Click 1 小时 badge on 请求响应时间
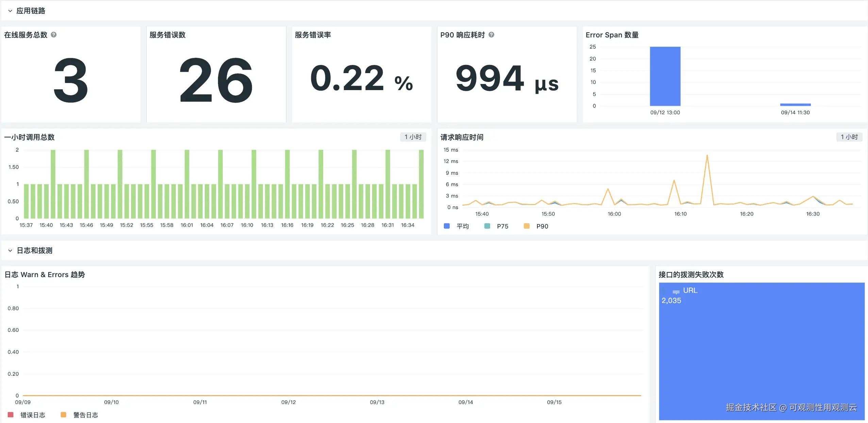This screenshot has height=423, width=868. (x=849, y=137)
